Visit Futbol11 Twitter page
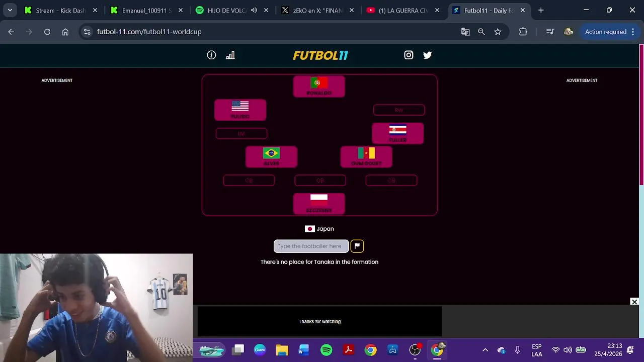Screen dimensions: 644x362 pyautogui.click(x=427, y=55)
